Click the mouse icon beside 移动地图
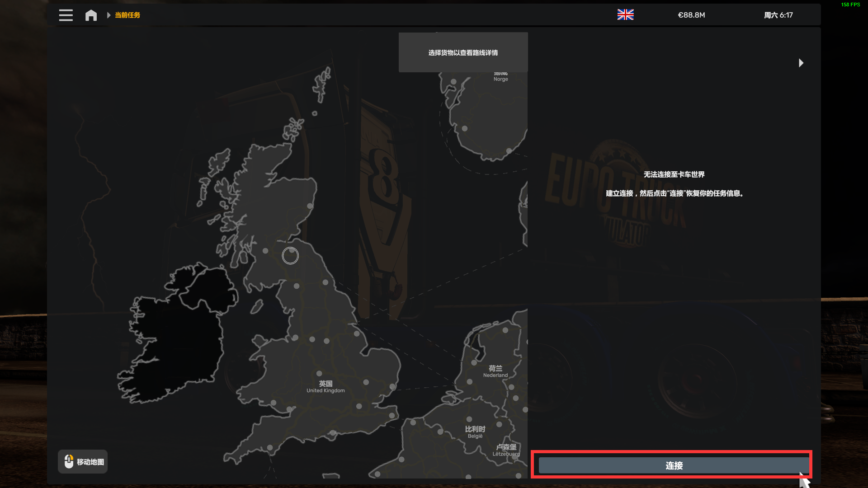The height and width of the screenshot is (488, 868). click(69, 461)
